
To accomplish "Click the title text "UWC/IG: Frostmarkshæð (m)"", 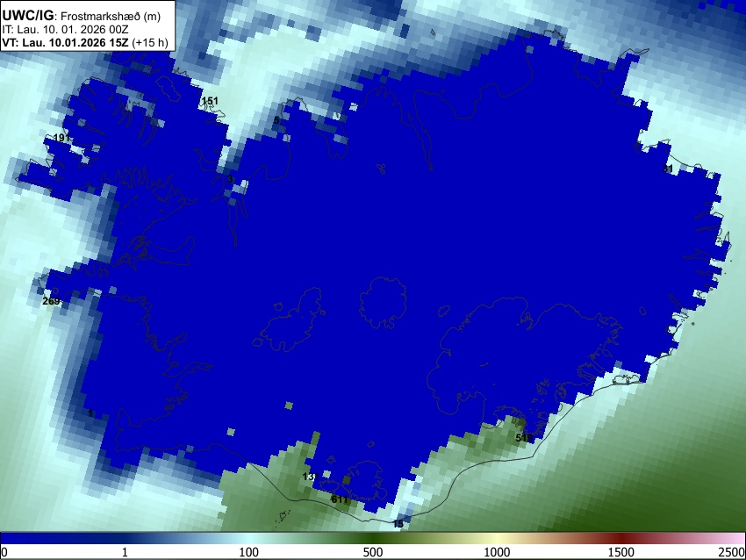I will pyautogui.click(x=82, y=16).
